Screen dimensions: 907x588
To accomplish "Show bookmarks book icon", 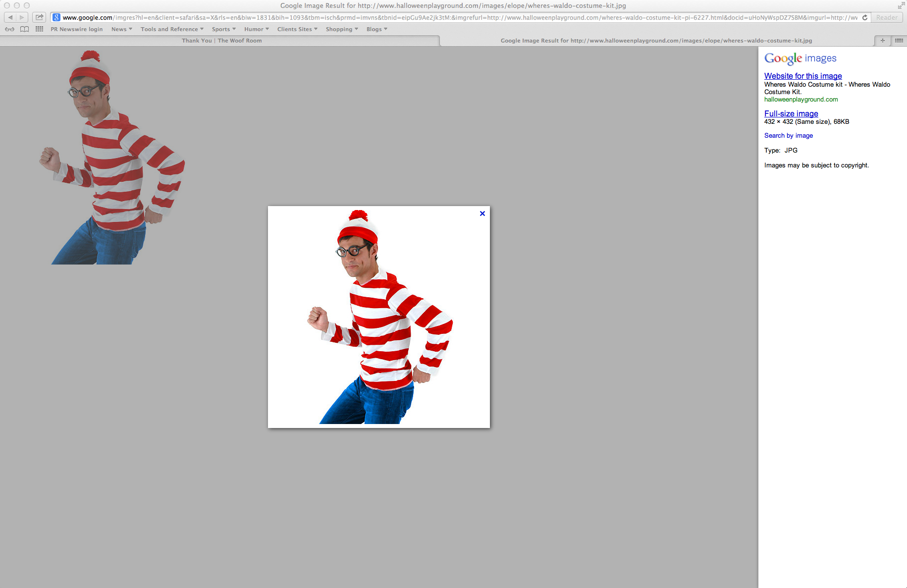I will pyautogui.click(x=24, y=29).
